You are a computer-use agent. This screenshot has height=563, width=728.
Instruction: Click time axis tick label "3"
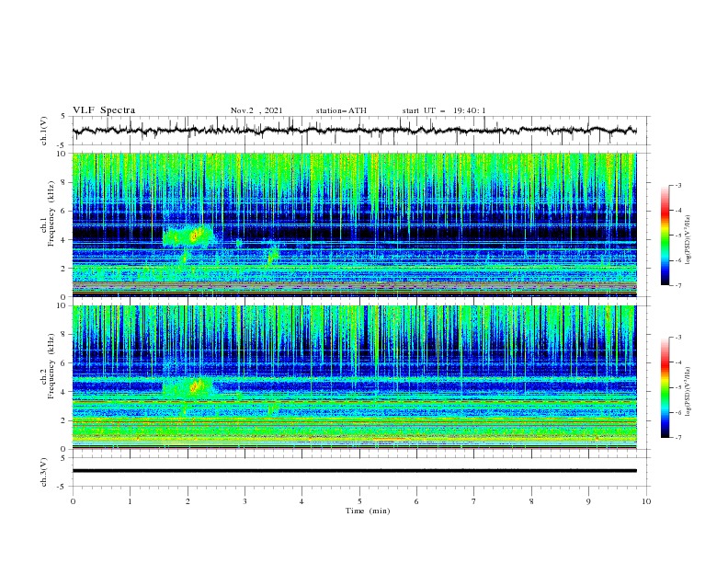coord(245,501)
